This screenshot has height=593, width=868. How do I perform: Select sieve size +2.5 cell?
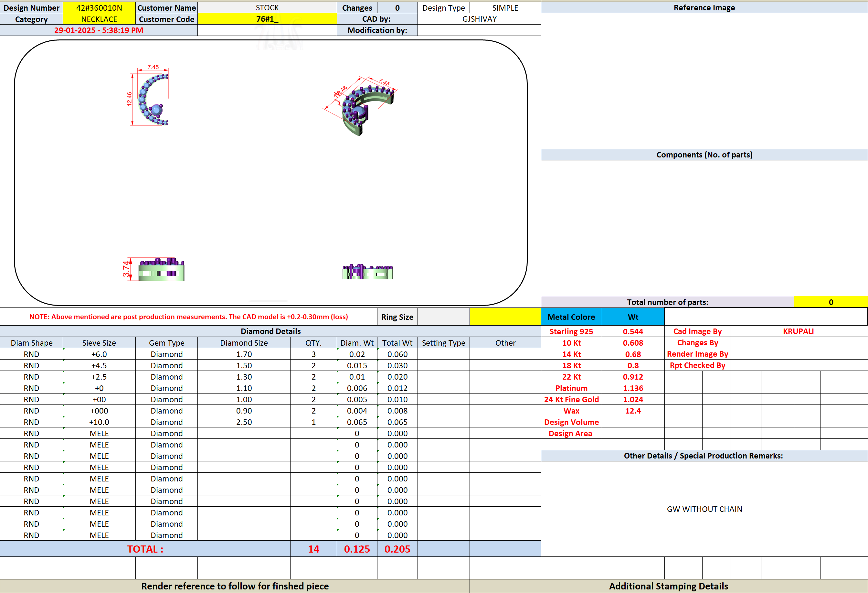point(99,377)
